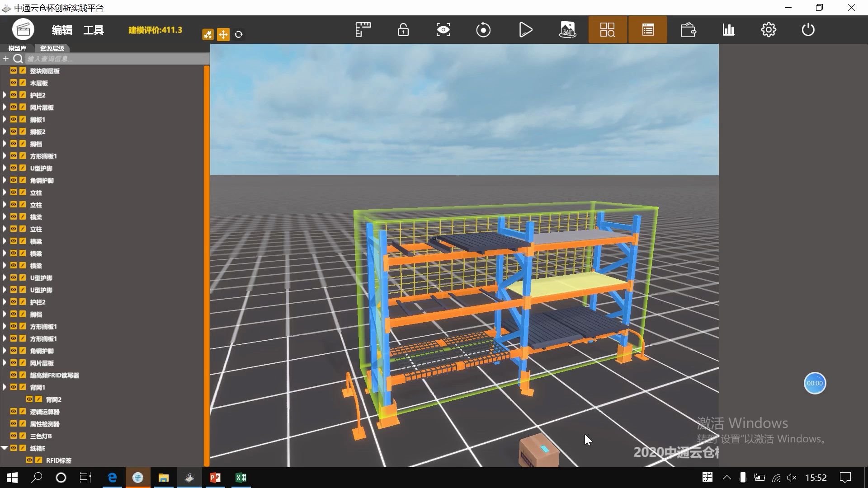Viewport: 868px width, 488px height.
Task: Open the settings gear in top toolbar
Action: tap(768, 30)
